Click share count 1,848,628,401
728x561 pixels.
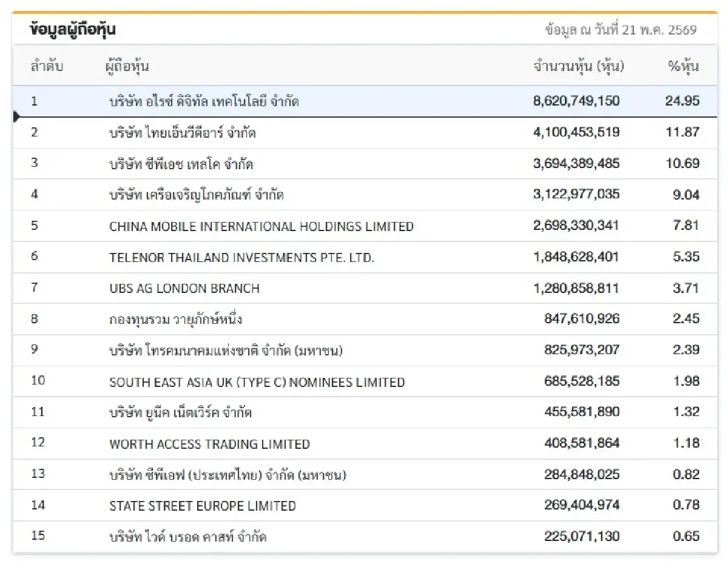pos(576,257)
